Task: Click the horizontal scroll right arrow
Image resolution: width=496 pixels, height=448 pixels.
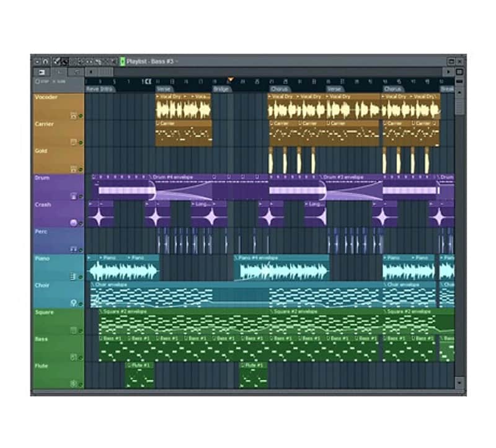Action: pos(448,72)
